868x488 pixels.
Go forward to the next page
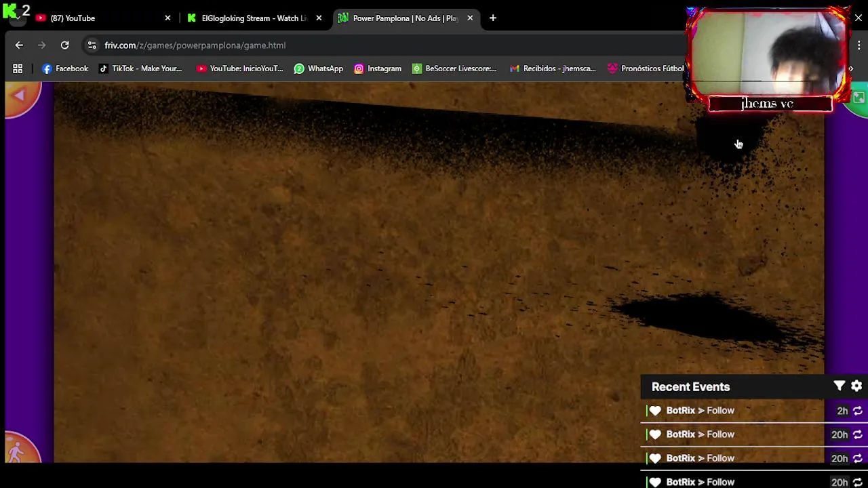[42, 45]
